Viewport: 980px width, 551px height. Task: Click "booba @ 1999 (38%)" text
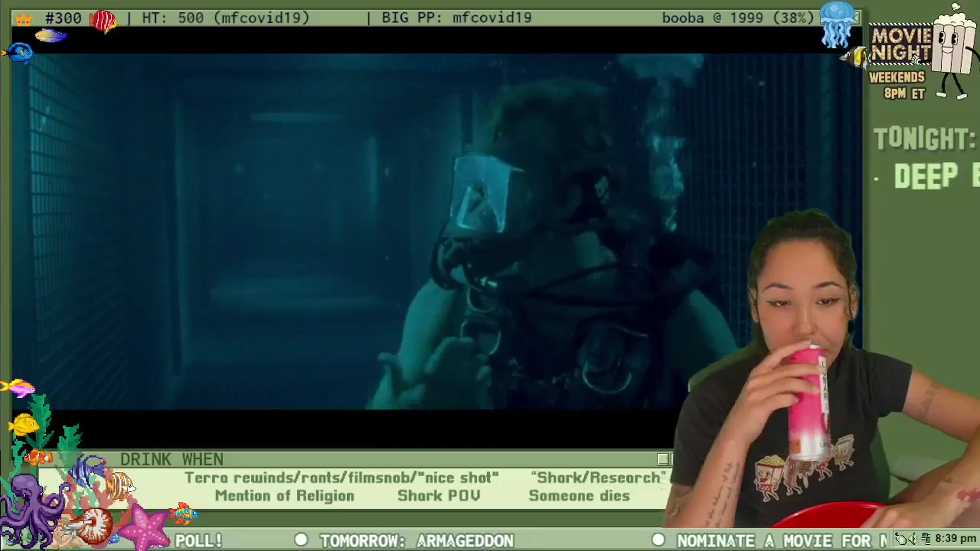(738, 18)
